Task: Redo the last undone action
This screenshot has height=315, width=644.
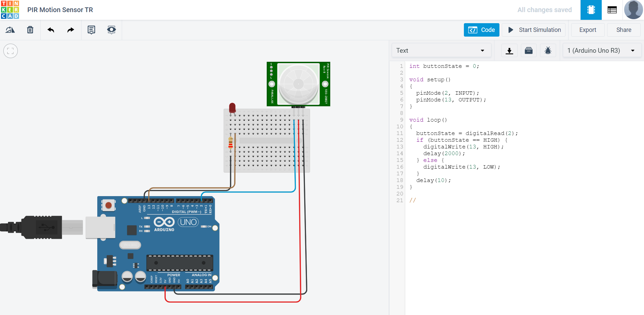Action: coord(70,30)
